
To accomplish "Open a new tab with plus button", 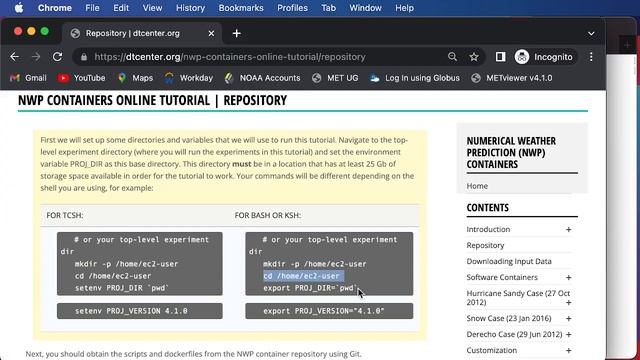I will (237, 33).
